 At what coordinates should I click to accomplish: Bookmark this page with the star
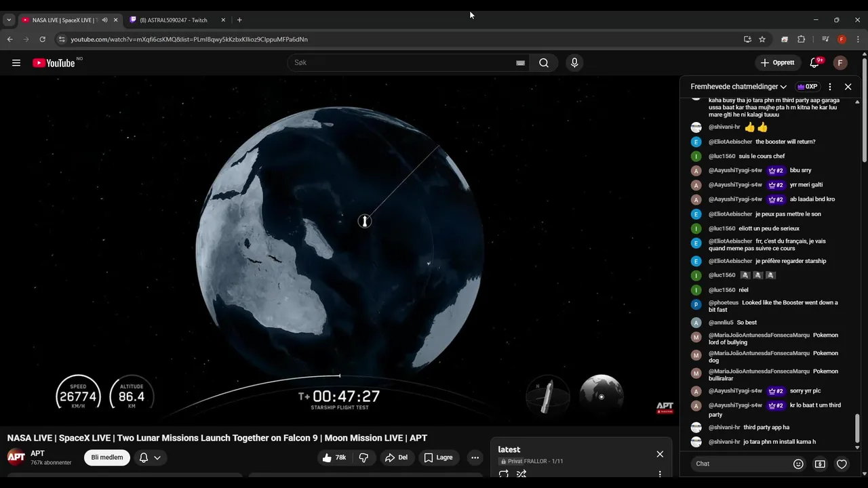[762, 39]
